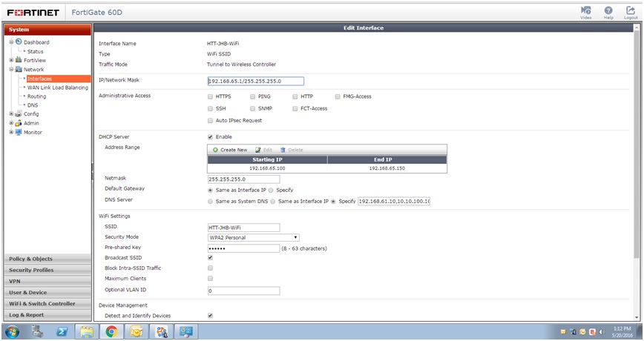Open User & Device menu section
Viewport: 644px width, 341px height.
(47, 293)
